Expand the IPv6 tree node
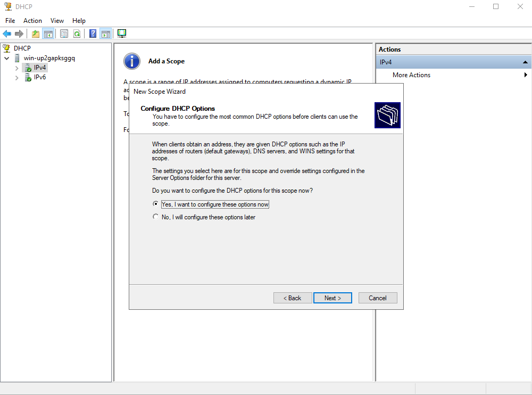Viewport: 532px width, 395px height. coord(16,78)
